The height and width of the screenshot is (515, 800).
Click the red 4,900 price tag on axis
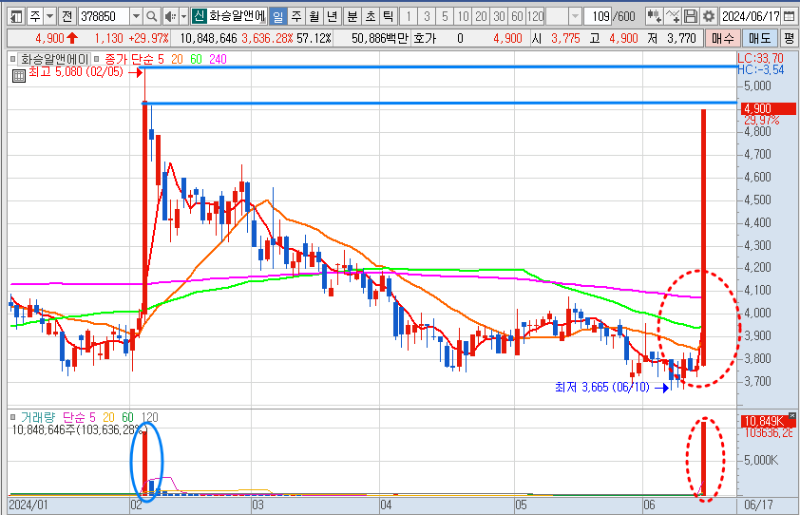768,109
